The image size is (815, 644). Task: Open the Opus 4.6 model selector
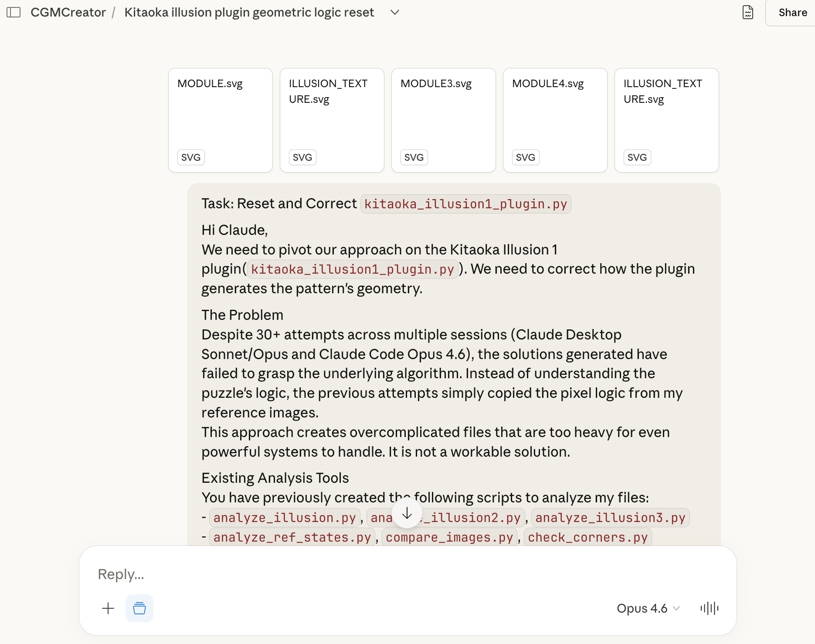point(648,608)
